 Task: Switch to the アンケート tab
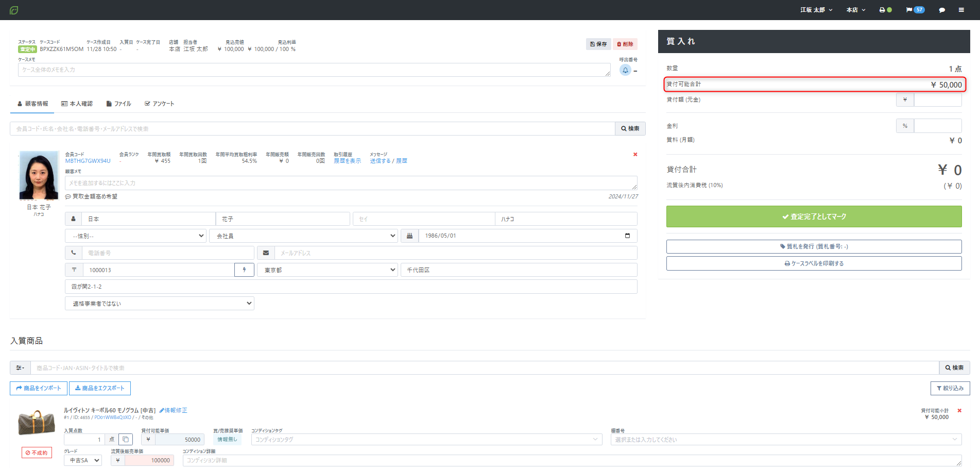pyautogui.click(x=159, y=104)
